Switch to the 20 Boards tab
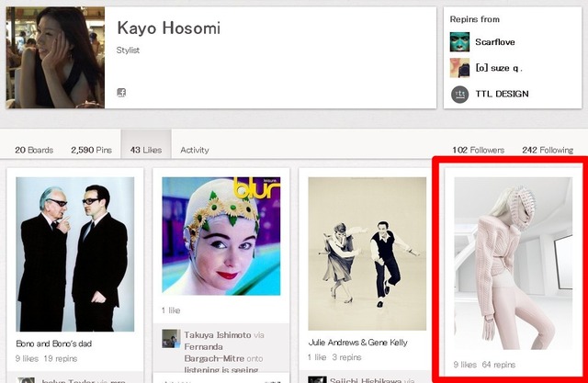Screen dimensions: 588x383 34,150
